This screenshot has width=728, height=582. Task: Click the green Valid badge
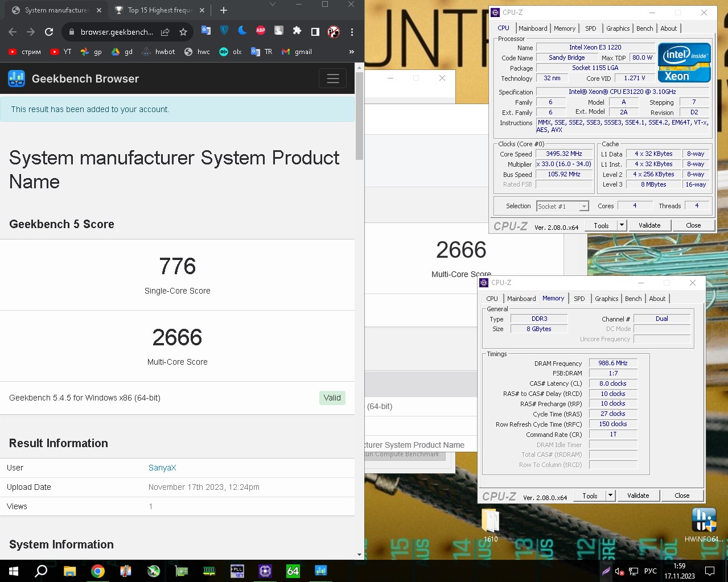[x=332, y=398]
